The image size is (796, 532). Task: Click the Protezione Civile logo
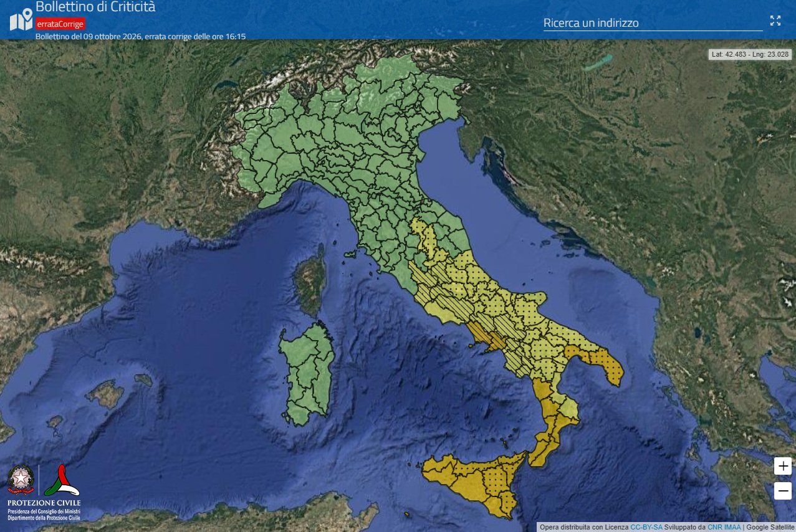pyautogui.click(x=62, y=480)
